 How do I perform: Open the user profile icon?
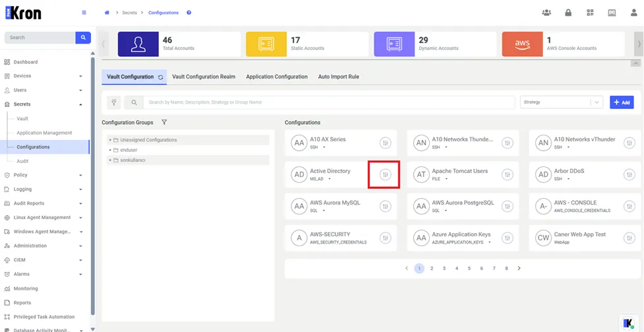(x=633, y=13)
